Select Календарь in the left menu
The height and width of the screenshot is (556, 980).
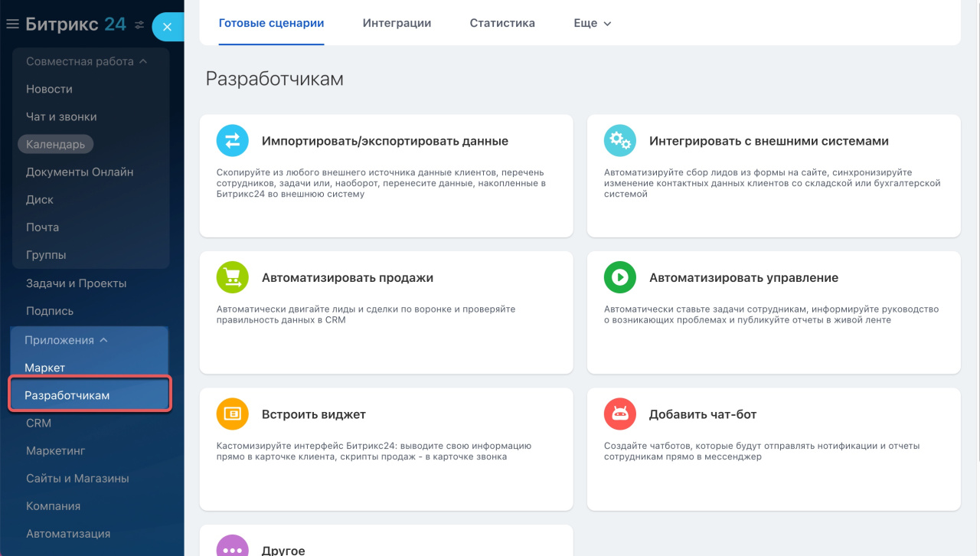coord(55,144)
